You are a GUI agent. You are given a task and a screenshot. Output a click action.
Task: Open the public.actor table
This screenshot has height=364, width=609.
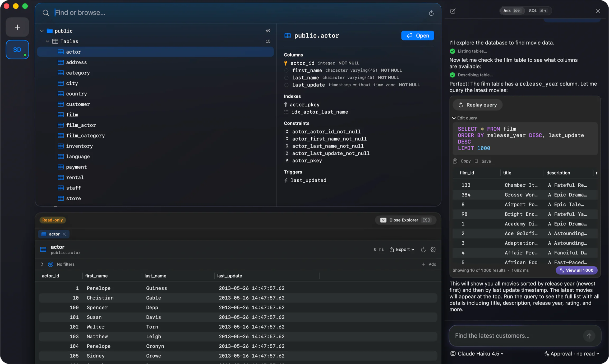point(418,35)
